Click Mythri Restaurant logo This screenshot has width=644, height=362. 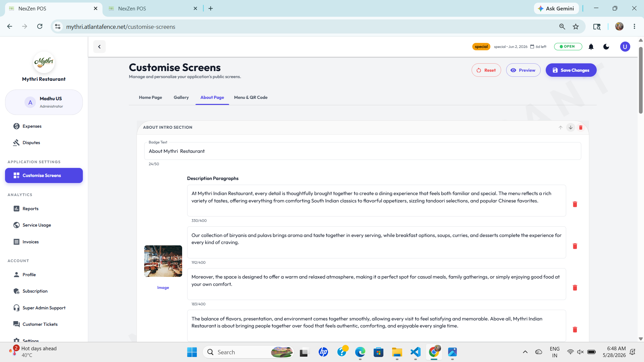(44, 62)
